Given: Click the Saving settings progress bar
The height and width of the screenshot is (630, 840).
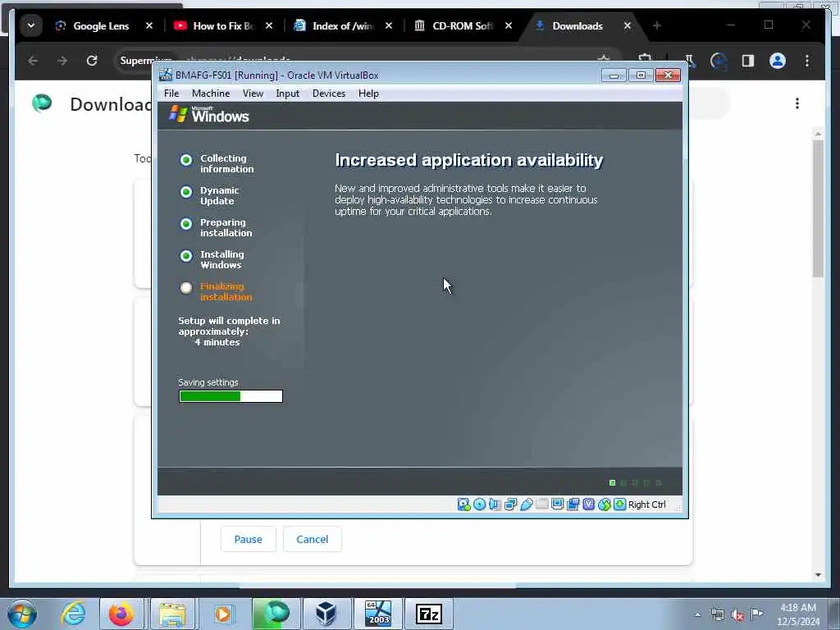Looking at the screenshot, I should (231, 396).
